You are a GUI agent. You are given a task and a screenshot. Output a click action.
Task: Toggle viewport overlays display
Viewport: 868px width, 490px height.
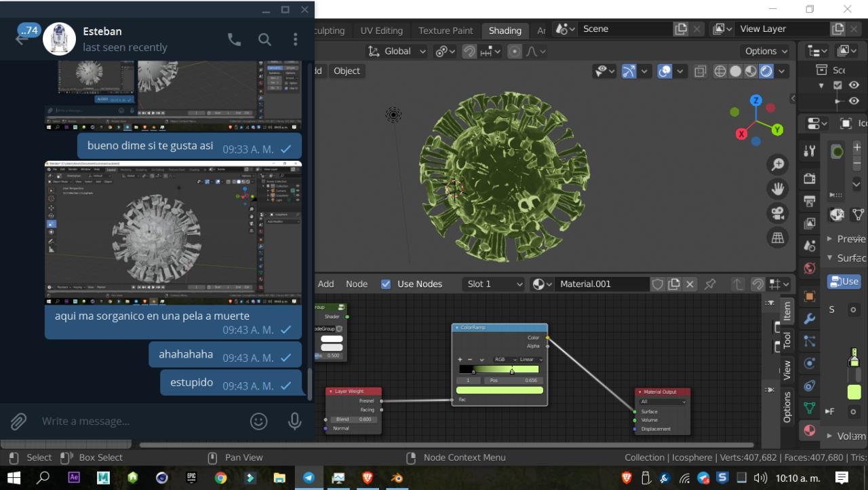pyautogui.click(x=665, y=71)
